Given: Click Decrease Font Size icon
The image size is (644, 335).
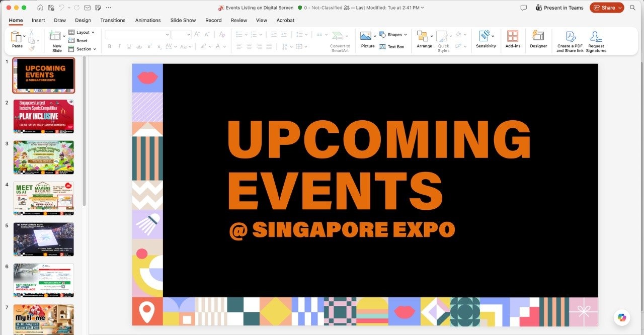Looking at the screenshot, I should (x=207, y=34).
